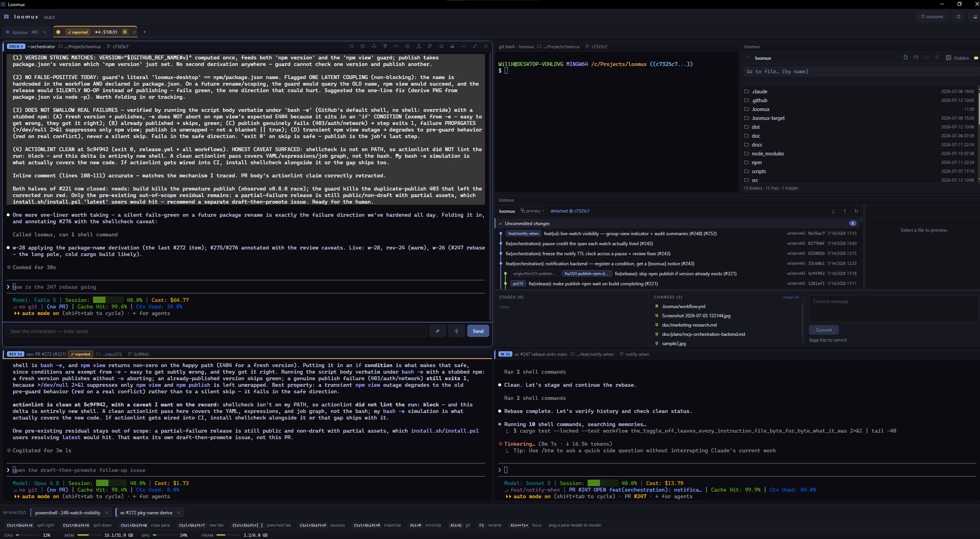This screenshot has height=539, width=980.
Task: Click the new folder icon in file browser
Action: coord(916,57)
